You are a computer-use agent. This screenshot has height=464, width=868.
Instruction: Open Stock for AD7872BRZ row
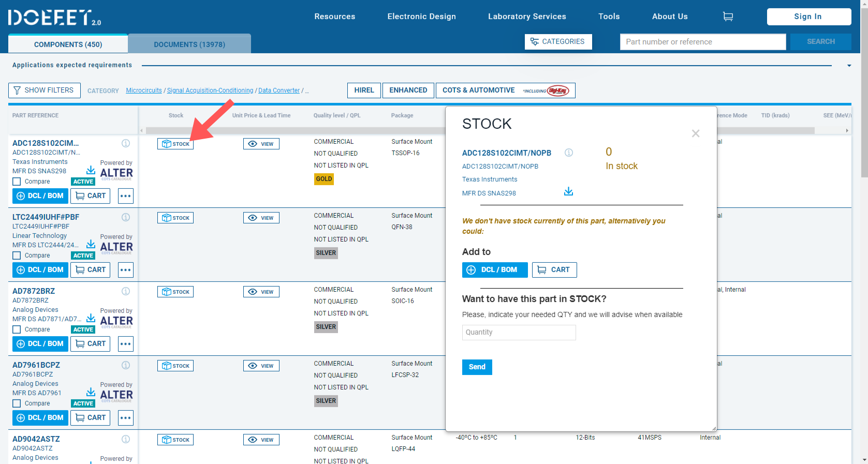click(175, 292)
